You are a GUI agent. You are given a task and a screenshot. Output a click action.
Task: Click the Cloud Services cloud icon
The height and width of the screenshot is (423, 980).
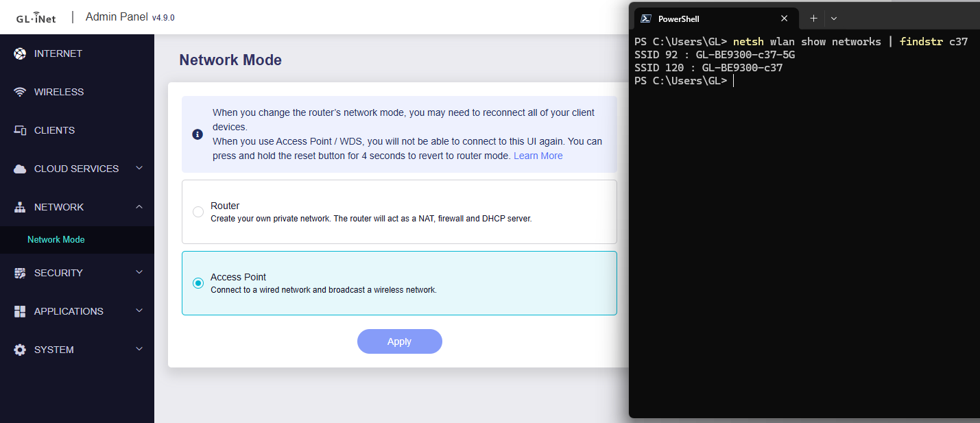[x=20, y=169]
